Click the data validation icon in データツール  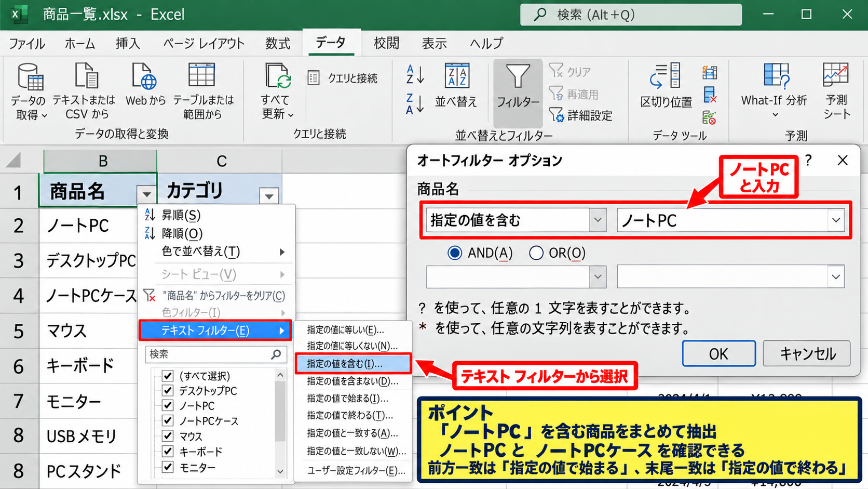pos(710,117)
